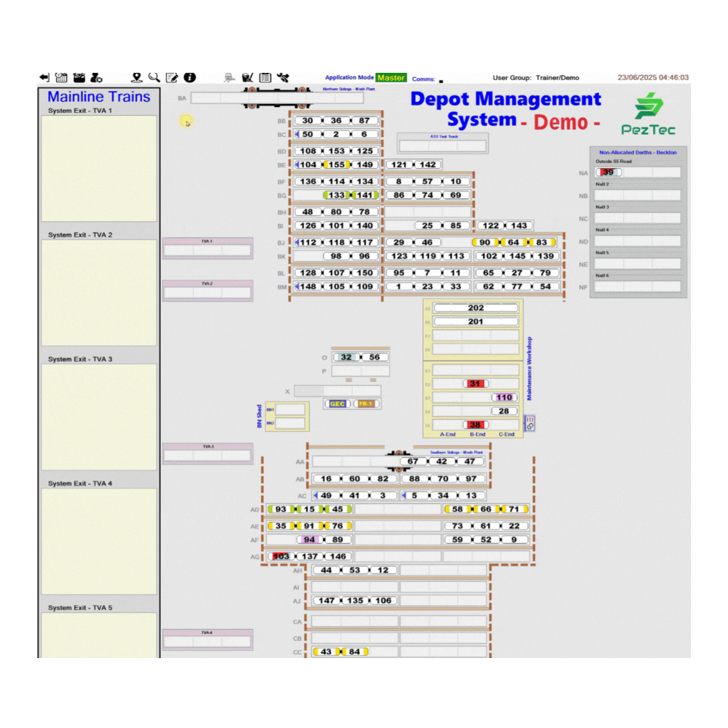Viewport: 728px width, 728px height.
Task: Select train 202 in the workshop
Action: (x=476, y=308)
